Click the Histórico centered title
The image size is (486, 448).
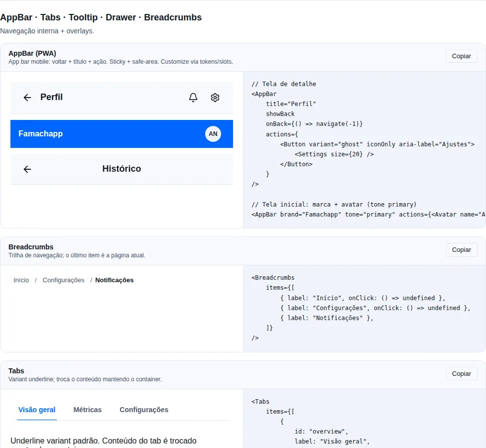click(x=121, y=169)
